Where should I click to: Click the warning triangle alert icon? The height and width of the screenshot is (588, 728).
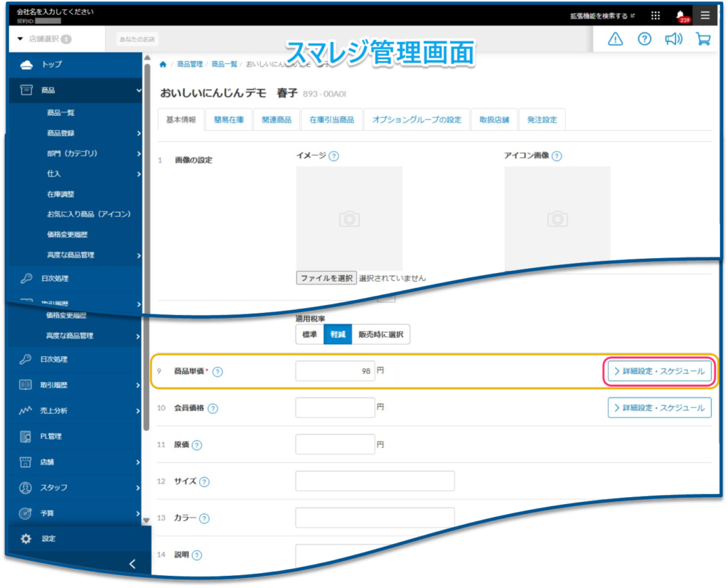tap(616, 39)
